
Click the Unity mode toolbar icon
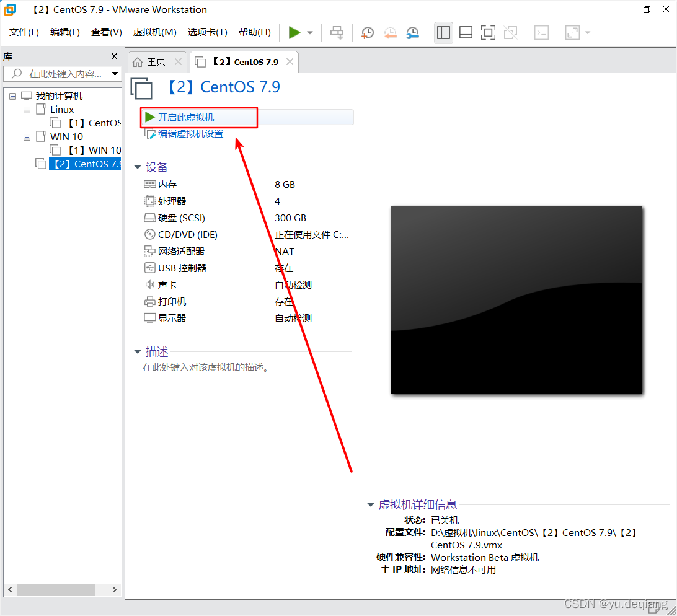511,32
